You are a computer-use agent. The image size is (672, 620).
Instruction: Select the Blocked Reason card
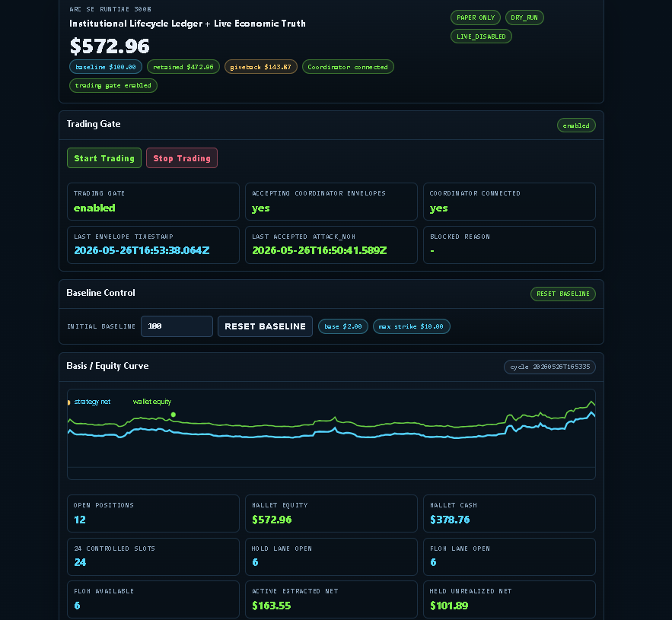coord(509,245)
